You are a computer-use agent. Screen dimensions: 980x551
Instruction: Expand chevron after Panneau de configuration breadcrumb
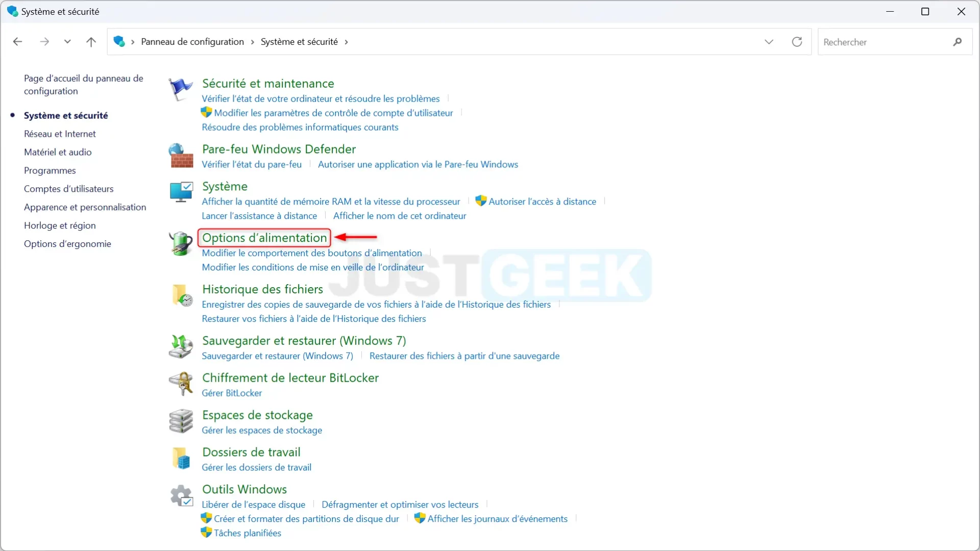253,42
